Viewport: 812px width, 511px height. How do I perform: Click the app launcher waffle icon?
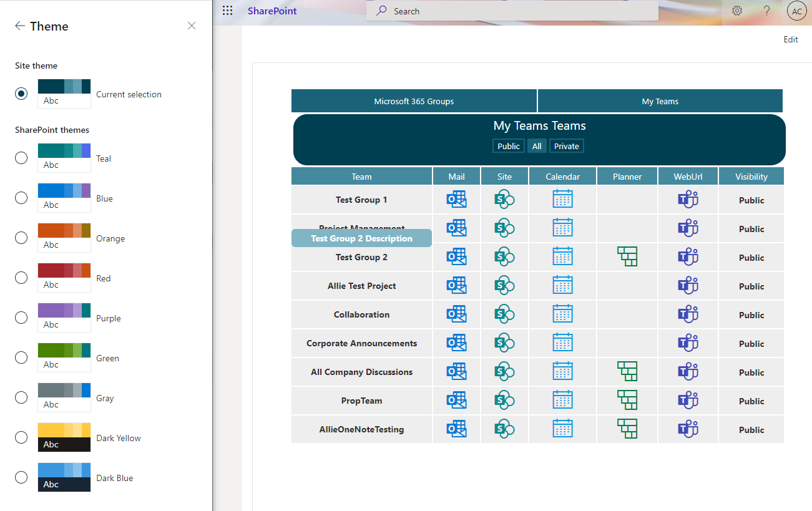pos(228,11)
